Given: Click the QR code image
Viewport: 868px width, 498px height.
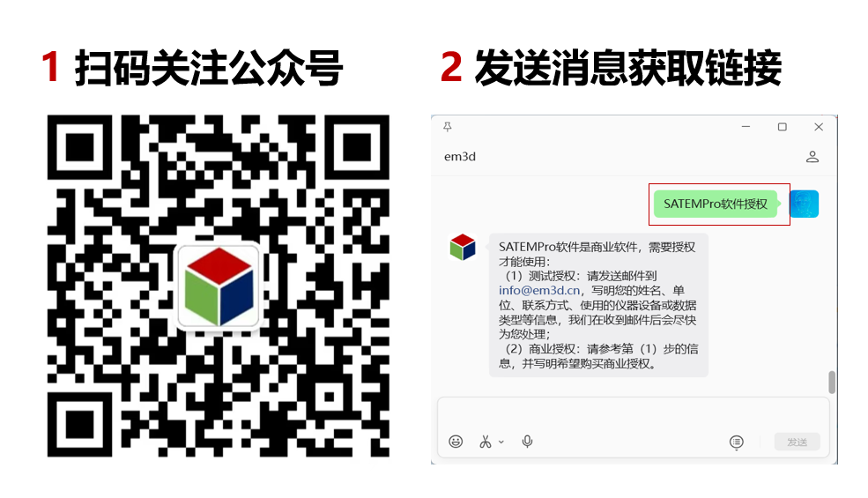Looking at the screenshot, I should point(219,286).
